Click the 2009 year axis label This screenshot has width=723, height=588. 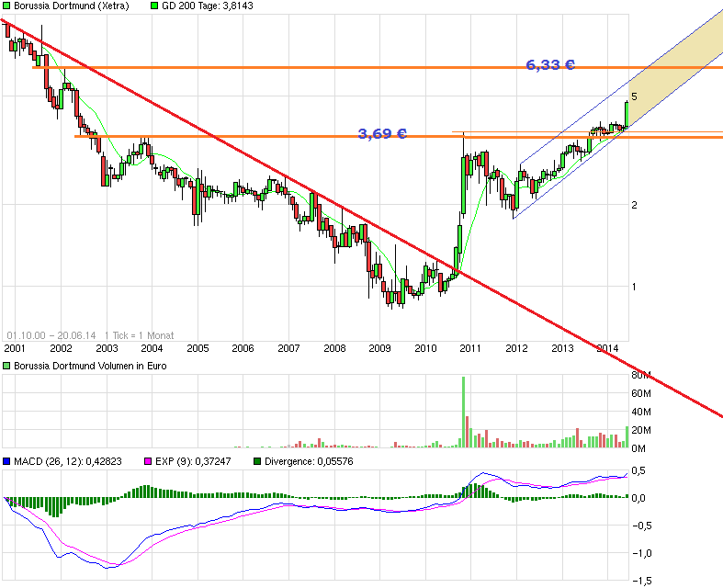(x=380, y=348)
